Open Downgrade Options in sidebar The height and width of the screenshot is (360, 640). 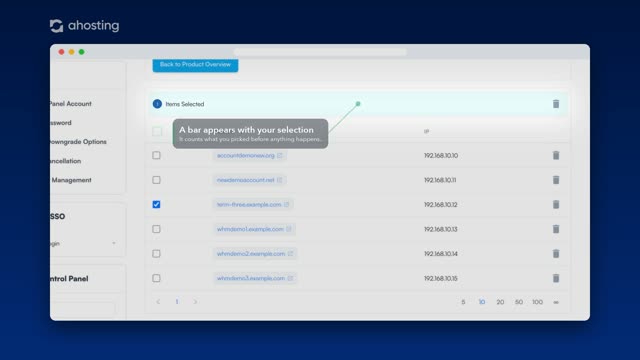(x=78, y=142)
